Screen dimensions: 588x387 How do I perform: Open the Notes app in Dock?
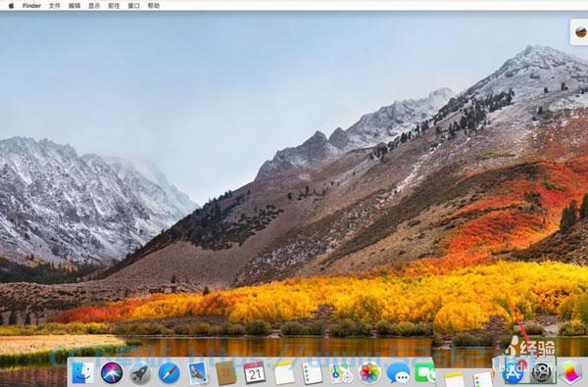[283, 372]
